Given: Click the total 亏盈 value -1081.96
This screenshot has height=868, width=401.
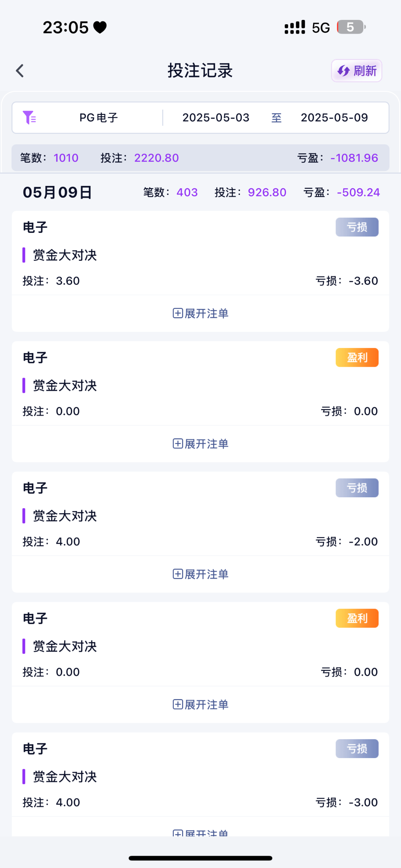Looking at the screenshot, I should 354,158.
